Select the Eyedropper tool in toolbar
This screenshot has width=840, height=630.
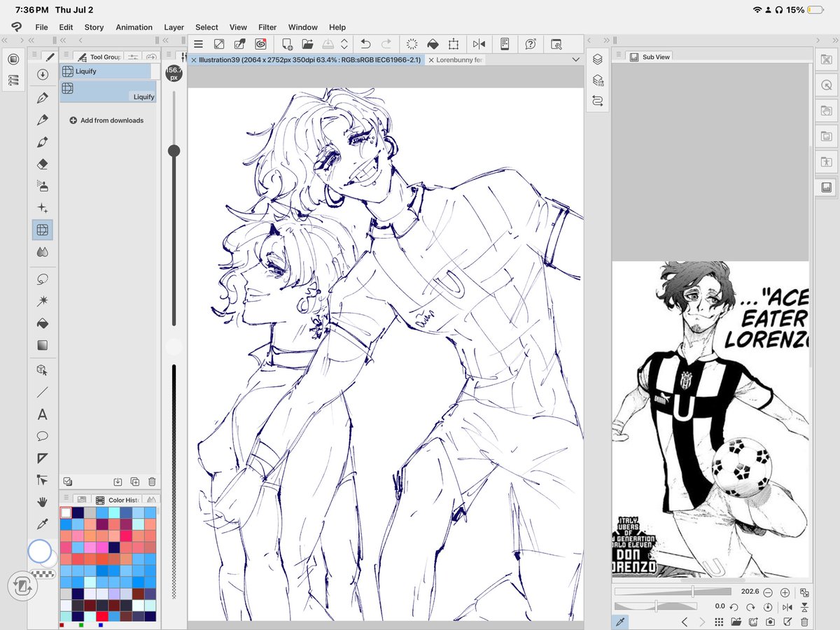(42, 524)
